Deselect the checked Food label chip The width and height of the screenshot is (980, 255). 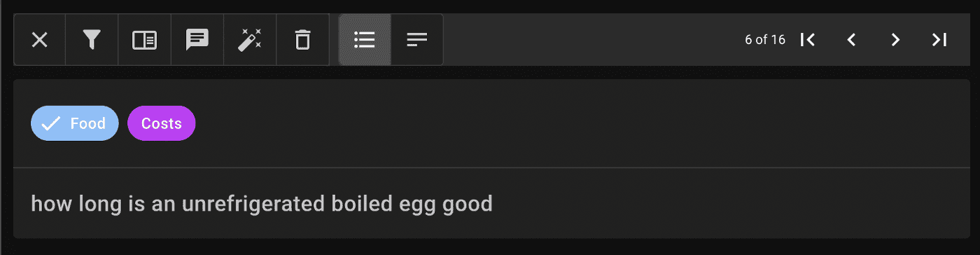pyautogui.click(x=75, y=123)
